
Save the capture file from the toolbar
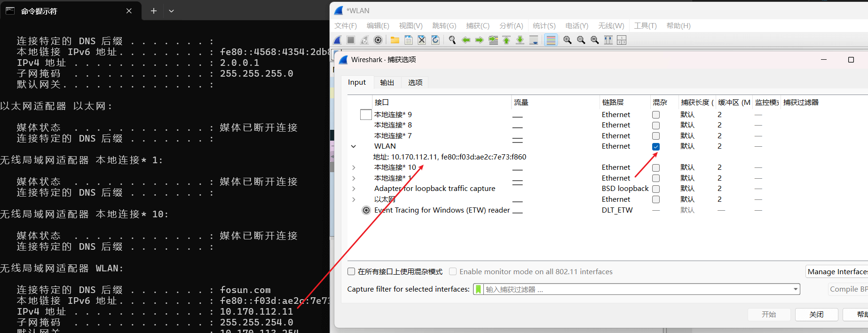pos(409,40)
